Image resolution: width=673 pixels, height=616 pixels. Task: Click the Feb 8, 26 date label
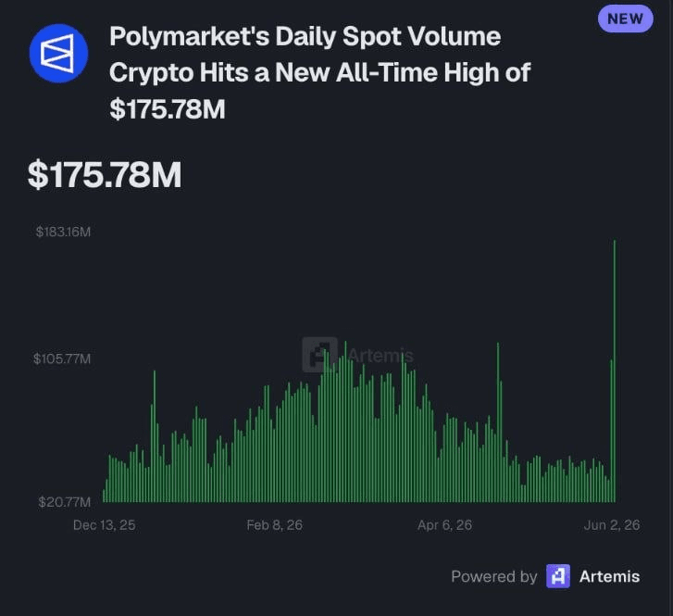[275, 525]
